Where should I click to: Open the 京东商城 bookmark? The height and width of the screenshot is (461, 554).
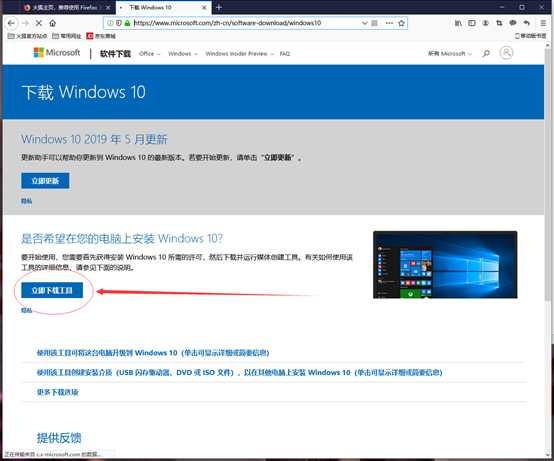tap(101, 36)
